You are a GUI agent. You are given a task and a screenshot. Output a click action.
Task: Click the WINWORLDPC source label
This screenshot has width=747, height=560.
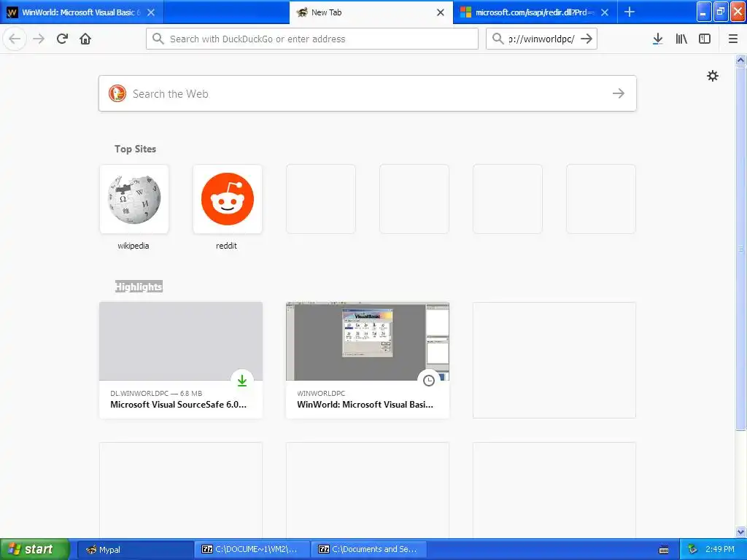(321, 393)
